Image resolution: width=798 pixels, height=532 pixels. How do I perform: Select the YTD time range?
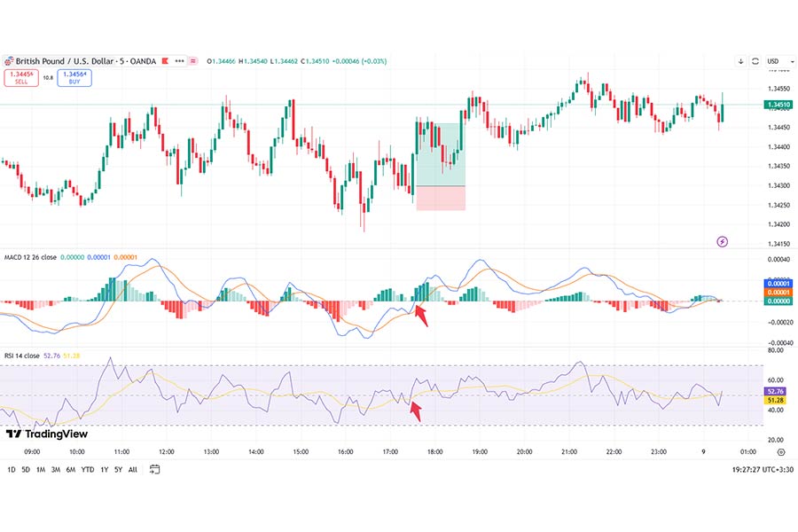coord(88,470)
